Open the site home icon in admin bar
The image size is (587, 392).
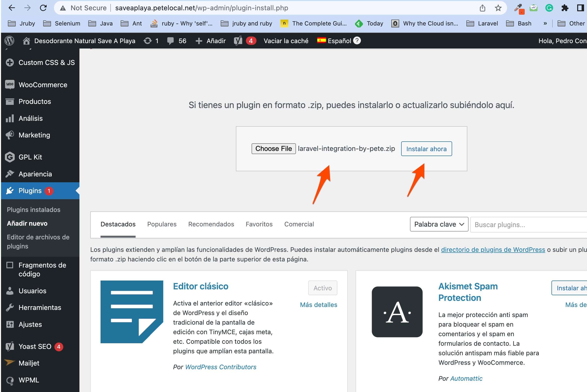click(x=26, y=41)
